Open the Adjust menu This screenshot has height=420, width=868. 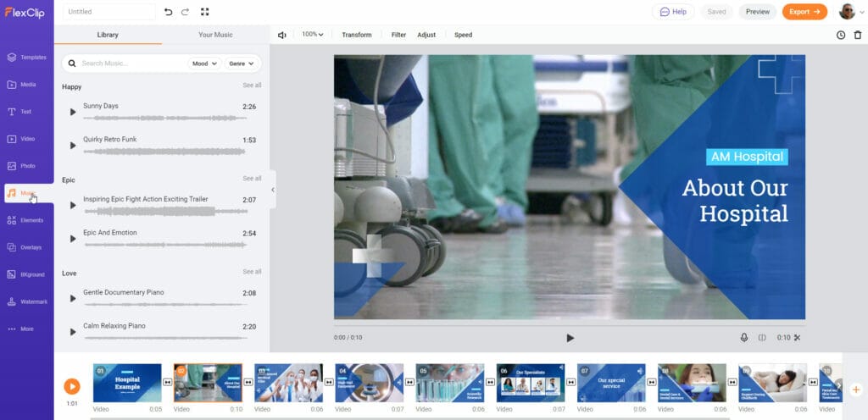[x=426, y=35]
